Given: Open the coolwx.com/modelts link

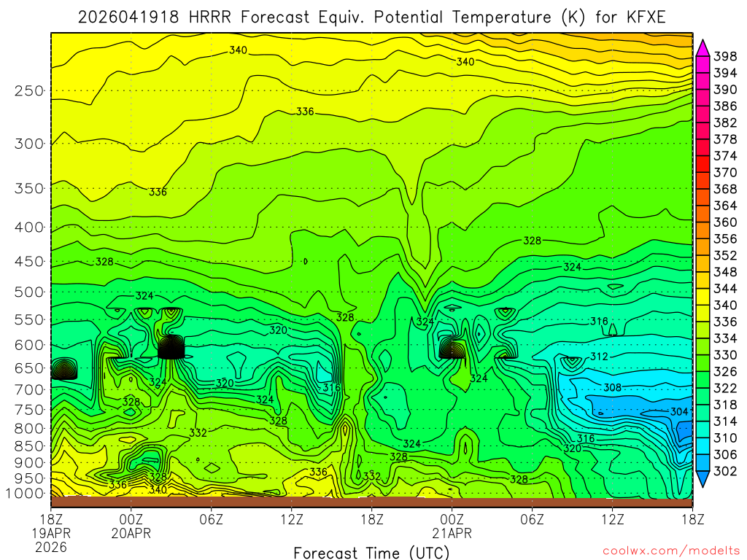Looking at the screenshot, I should tap(671, 551).
